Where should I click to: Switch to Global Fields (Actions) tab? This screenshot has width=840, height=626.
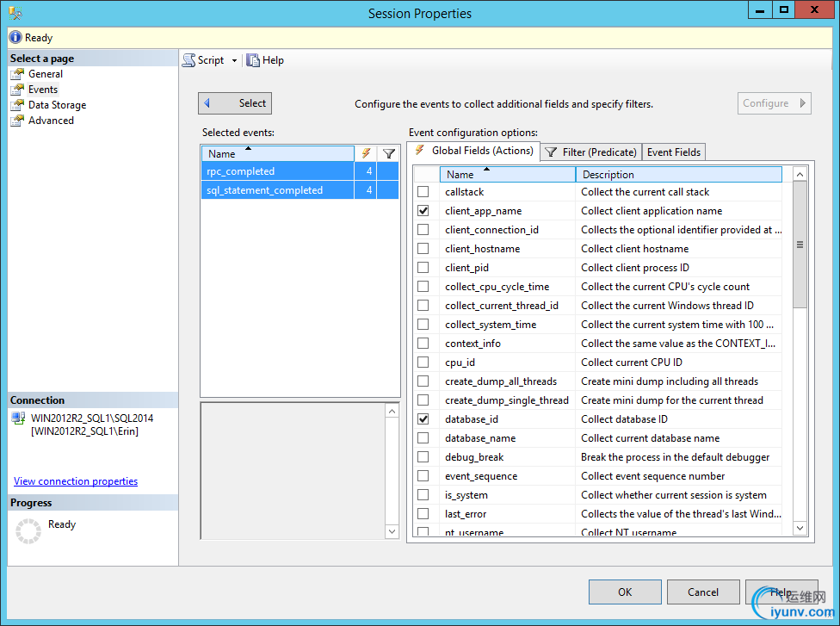pos(473,151)
